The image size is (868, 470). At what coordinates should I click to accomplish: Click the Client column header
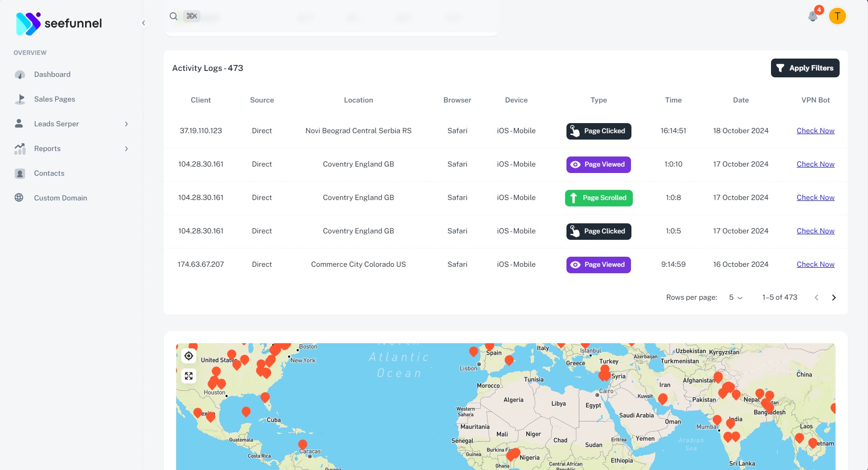coord(201,100)
